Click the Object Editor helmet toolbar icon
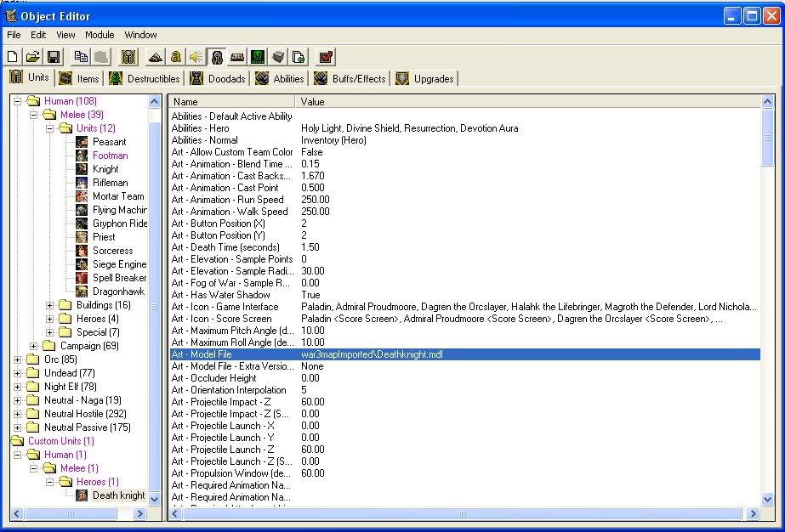 point(217,57)
